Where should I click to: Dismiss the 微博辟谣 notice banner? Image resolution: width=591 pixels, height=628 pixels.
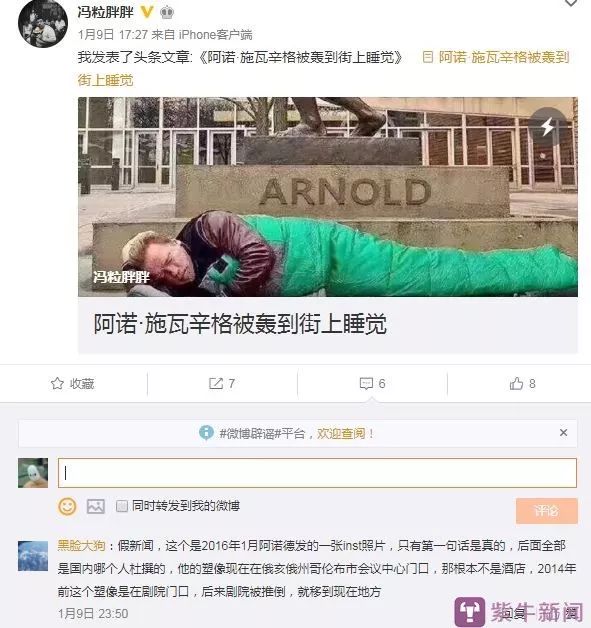coord(563,433)
